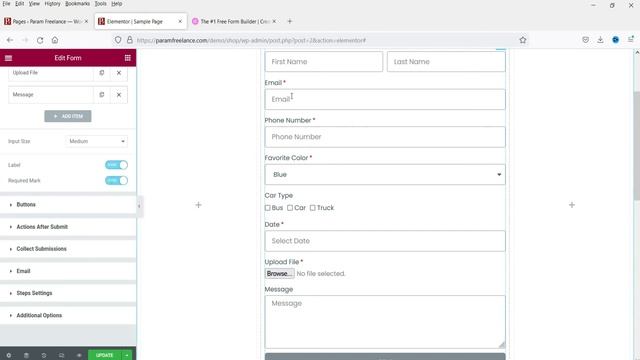The height and width of the screenshot is (360, 640).
Task: Toggle the Label switch
Action: point(116,165)
